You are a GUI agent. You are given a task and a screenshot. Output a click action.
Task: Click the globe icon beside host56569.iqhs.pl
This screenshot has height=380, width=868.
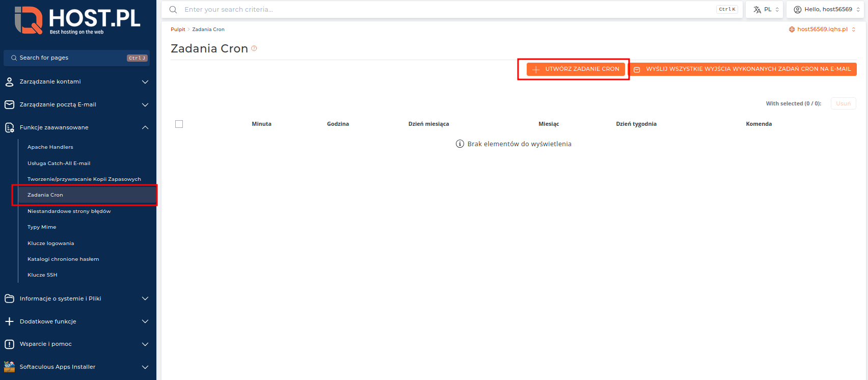(792, 30)
